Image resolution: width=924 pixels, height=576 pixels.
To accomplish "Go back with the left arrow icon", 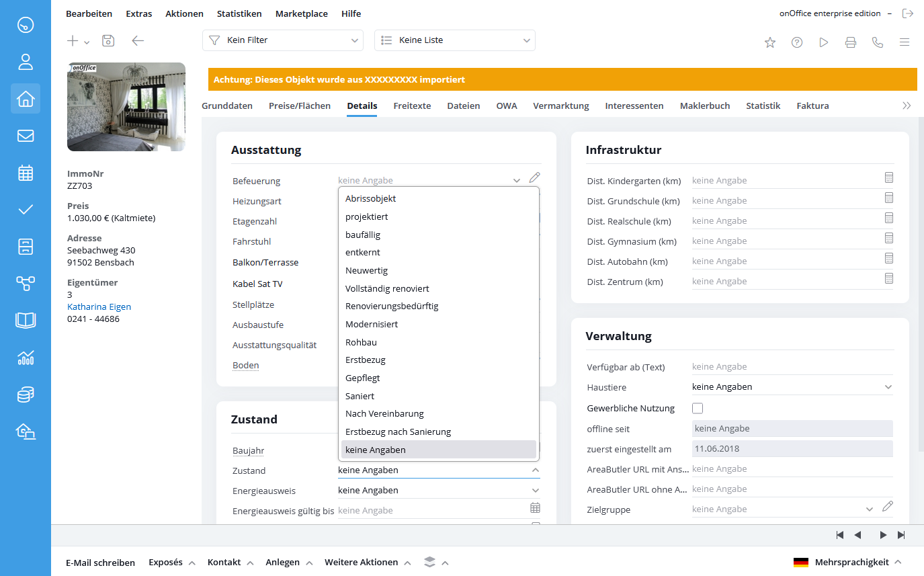I will tap(138, 41).
